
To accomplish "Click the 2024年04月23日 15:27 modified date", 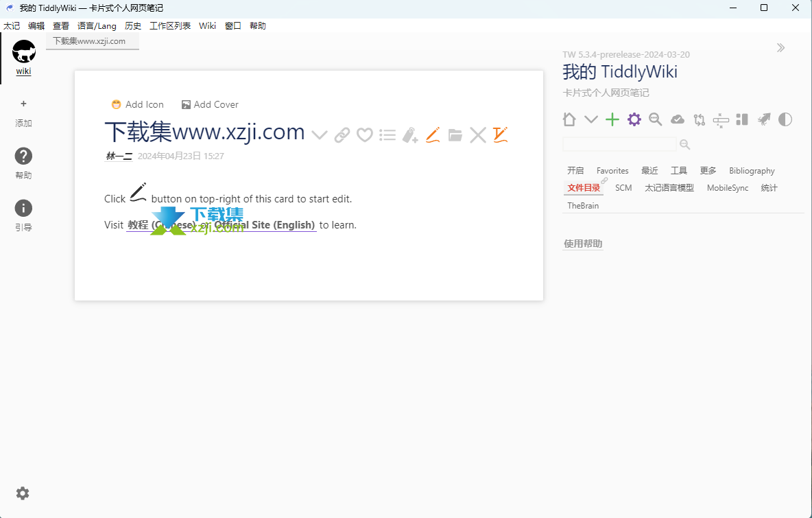I will [x=181, y=156].
